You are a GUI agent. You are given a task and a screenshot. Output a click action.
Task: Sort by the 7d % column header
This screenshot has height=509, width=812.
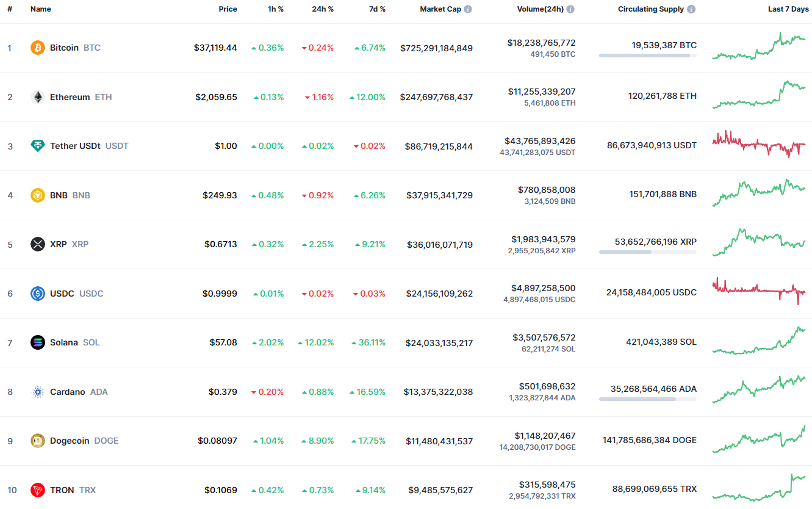[x=376, y=9]
